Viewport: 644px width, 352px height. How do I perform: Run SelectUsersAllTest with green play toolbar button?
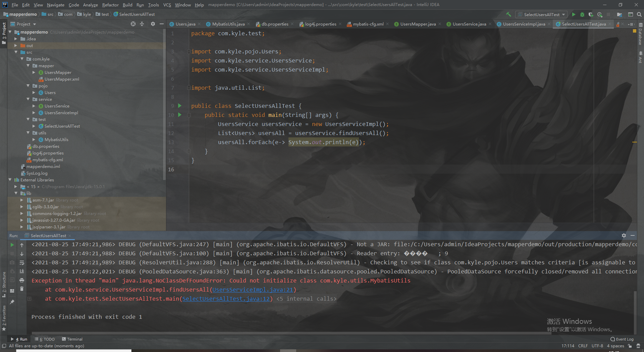pyautogui.click(x=574, y=14)
